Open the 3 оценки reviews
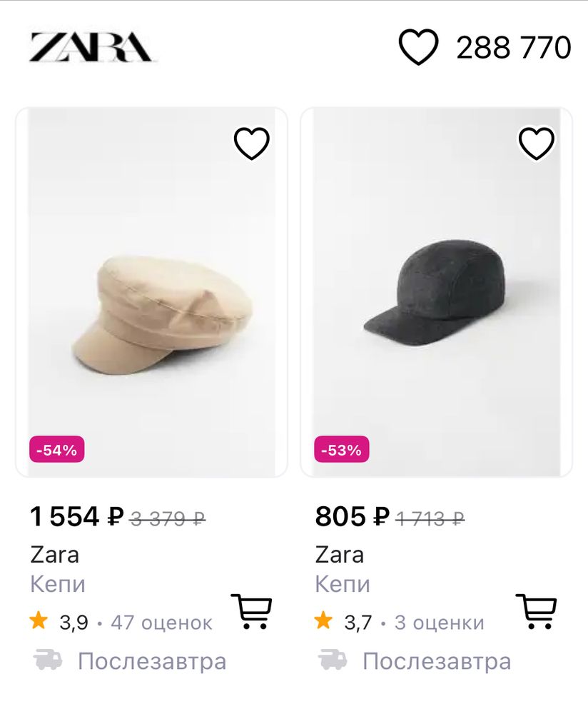The image size is (588, 714). [439, 623]
